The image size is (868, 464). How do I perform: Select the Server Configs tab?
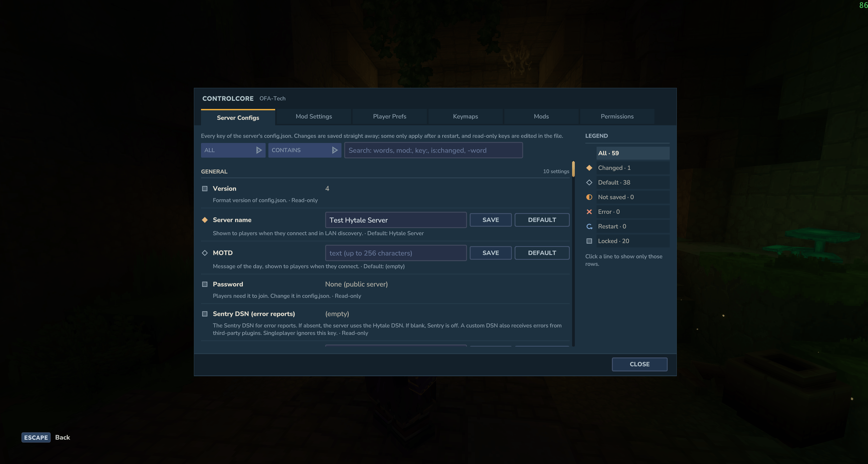click(x=238, y=117)
